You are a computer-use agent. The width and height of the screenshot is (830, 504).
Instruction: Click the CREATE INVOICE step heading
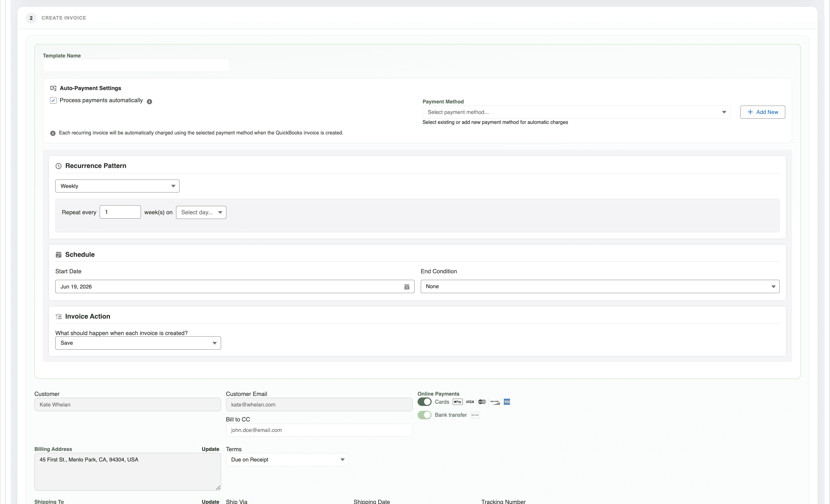click(64, 18)
